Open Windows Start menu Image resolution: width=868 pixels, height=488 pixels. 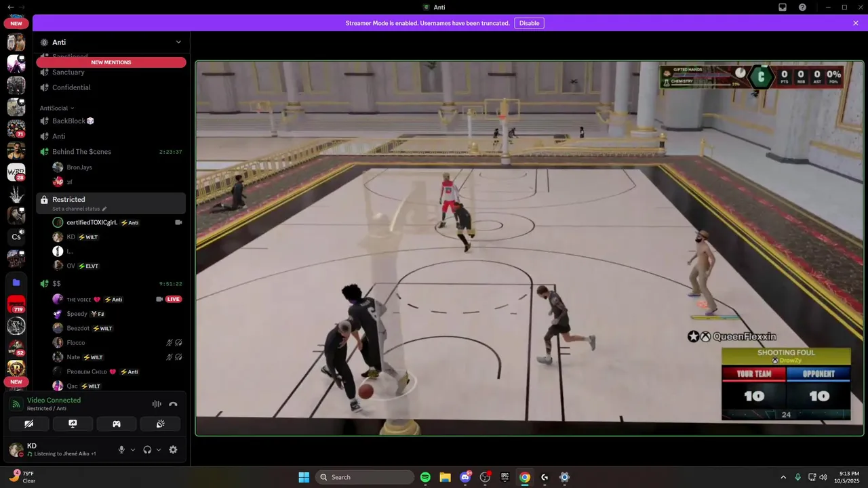coord(304,477)
